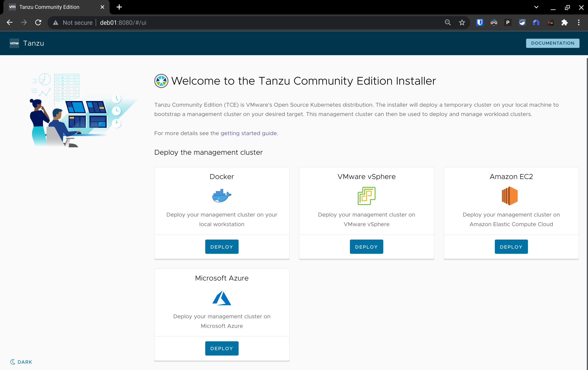Open the round blue-white extension icon
Image resolution: width=588 pixels, height=370 pixels.
click(522, 23)
